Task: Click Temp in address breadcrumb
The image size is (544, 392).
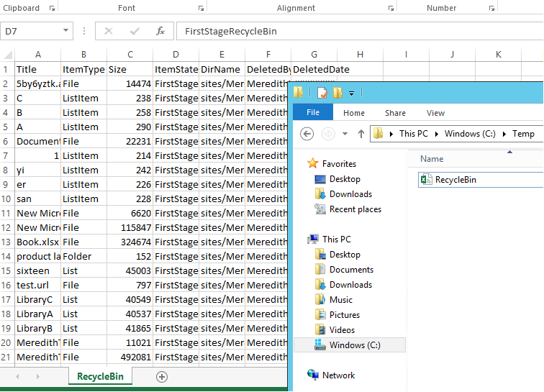Action: point(523,134)
